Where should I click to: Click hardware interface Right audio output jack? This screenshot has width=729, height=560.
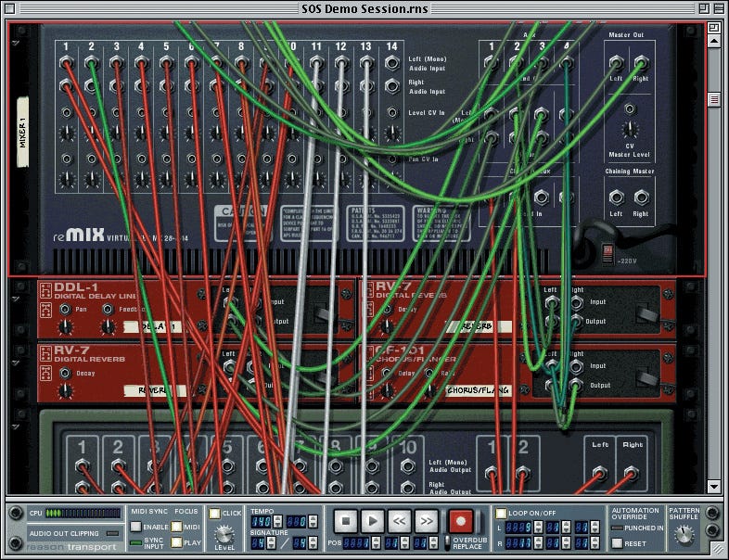click(x=631, y=474)
